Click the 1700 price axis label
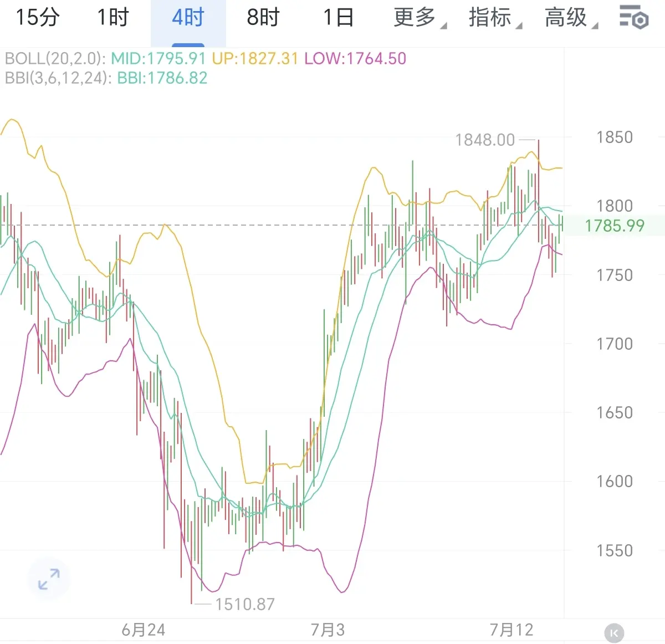This screenshot has width=665, height=644. (x=615, y=344)
